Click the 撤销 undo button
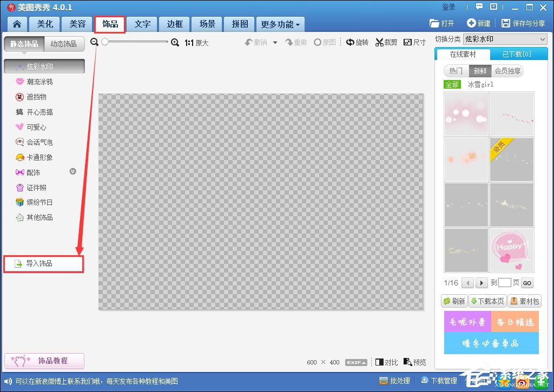The width and height of the screenshot is (554, 392). click(256, 42)
